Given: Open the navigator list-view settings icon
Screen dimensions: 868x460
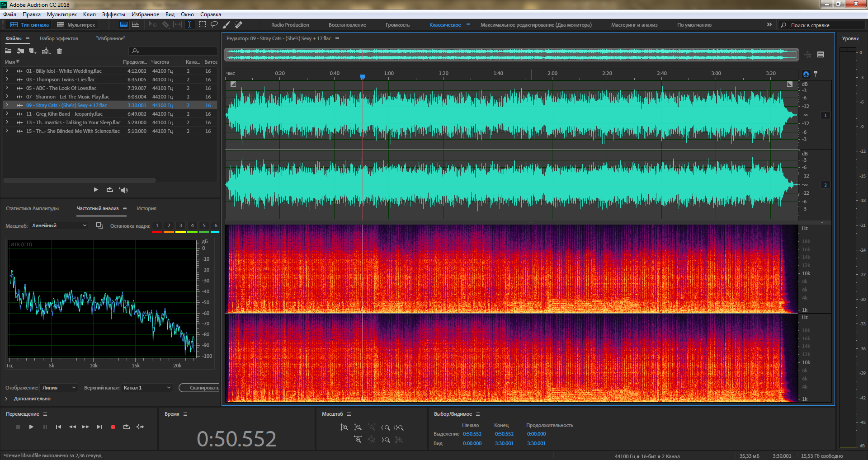Looking at the screenshot, I should pyautogui.click(x=821, y=55).
